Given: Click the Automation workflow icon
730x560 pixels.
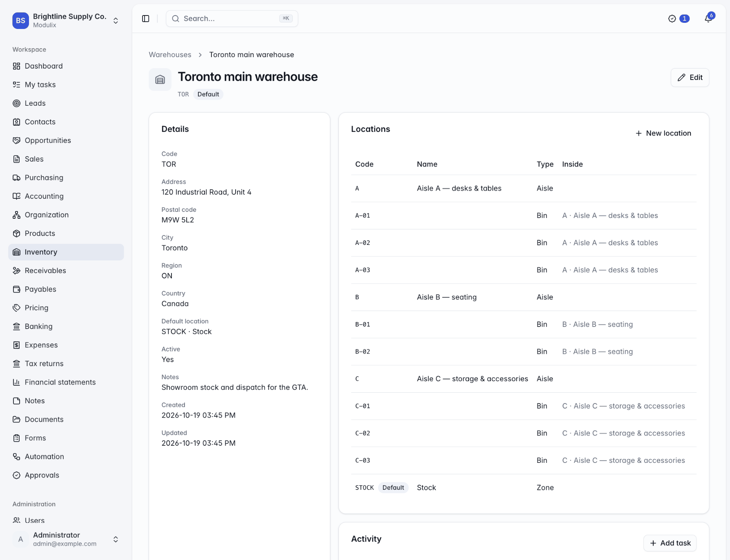Looking at the screenshot, I should click(16, 456).
